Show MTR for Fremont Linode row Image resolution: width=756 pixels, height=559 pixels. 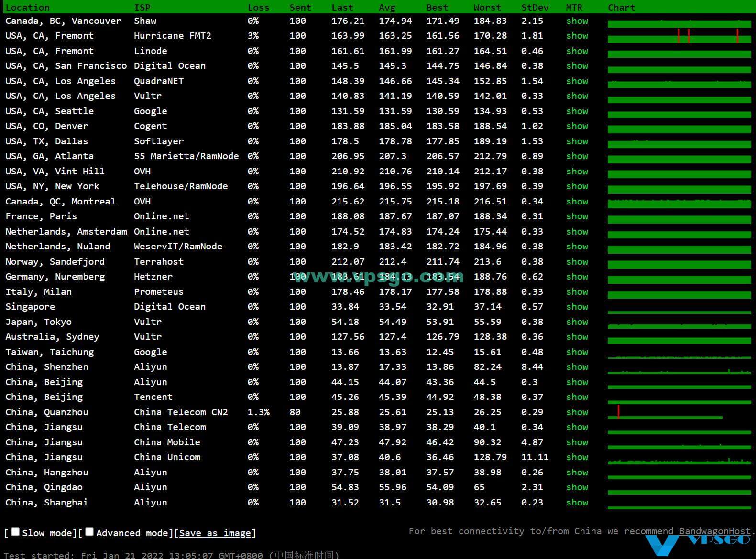coord(577,51)
